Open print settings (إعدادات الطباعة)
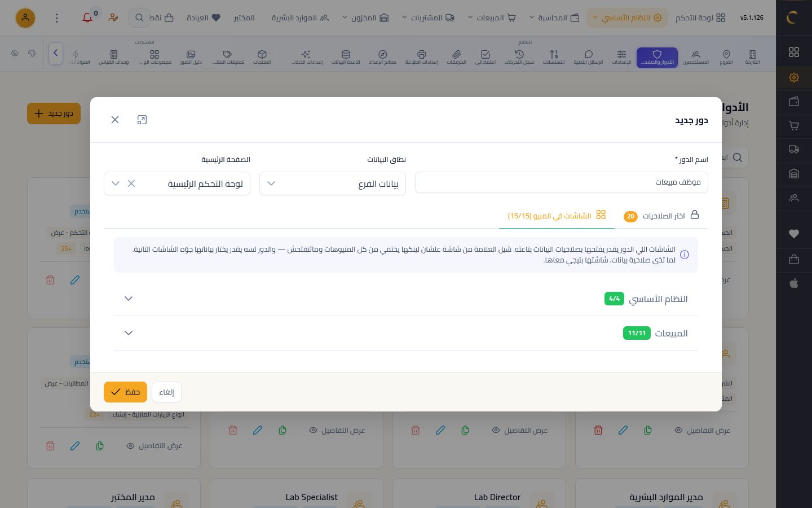The width and height of the screenshot is (812, 508). coord(421,57)
